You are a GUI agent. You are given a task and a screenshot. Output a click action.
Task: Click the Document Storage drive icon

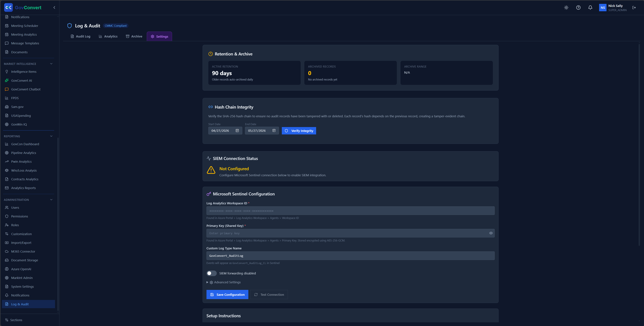pyautogui.click(x=7, y=260)
